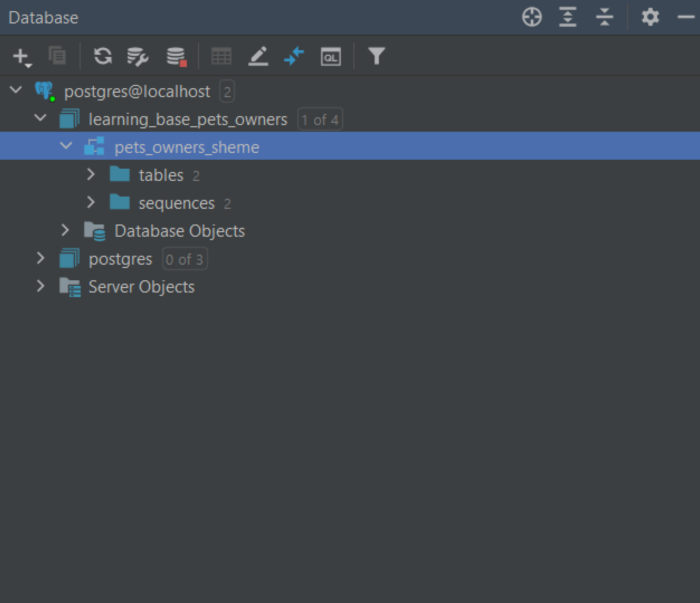Click the tables folder icon
The image size is (700, 603).
(120, 174)
